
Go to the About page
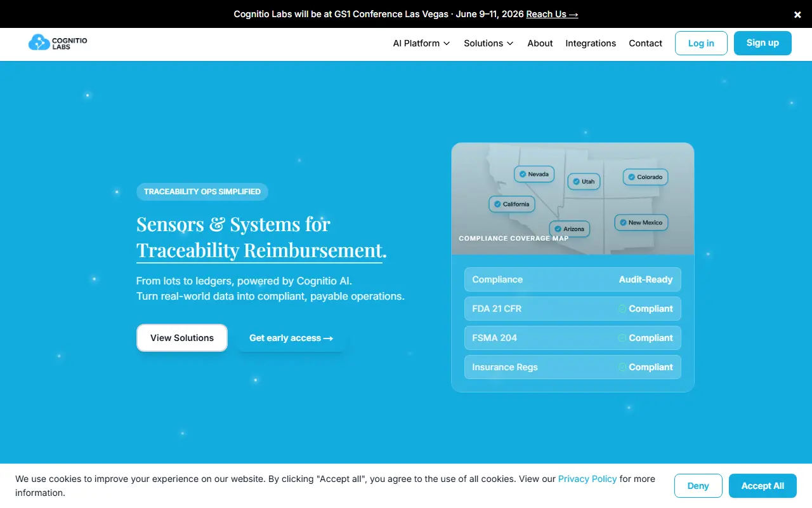[x=540, y=43]
